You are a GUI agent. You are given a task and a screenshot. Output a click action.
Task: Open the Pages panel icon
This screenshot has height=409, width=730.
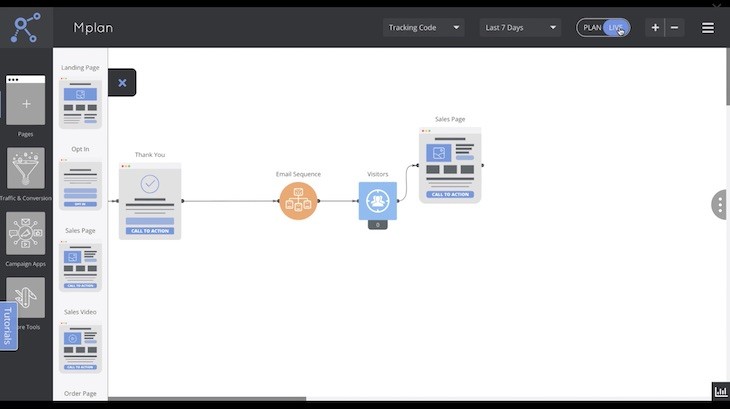tap(26, 104)
